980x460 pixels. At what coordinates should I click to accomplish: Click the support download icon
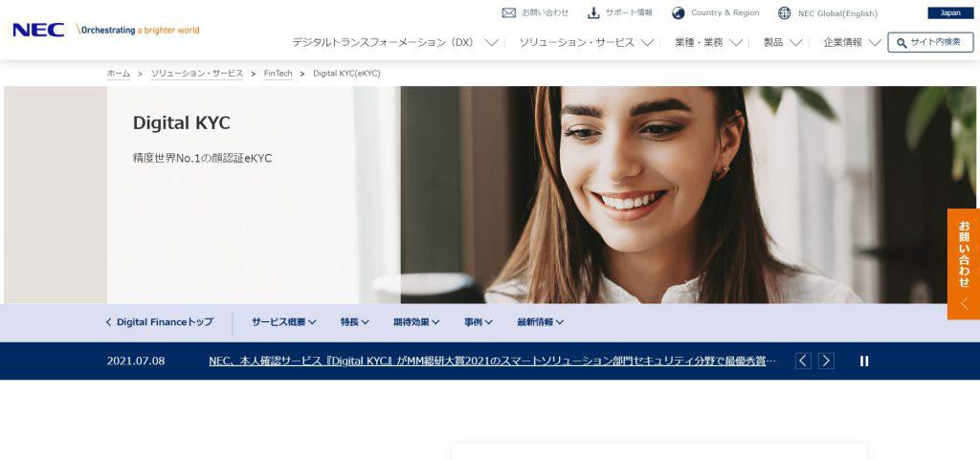pos(593,12)
